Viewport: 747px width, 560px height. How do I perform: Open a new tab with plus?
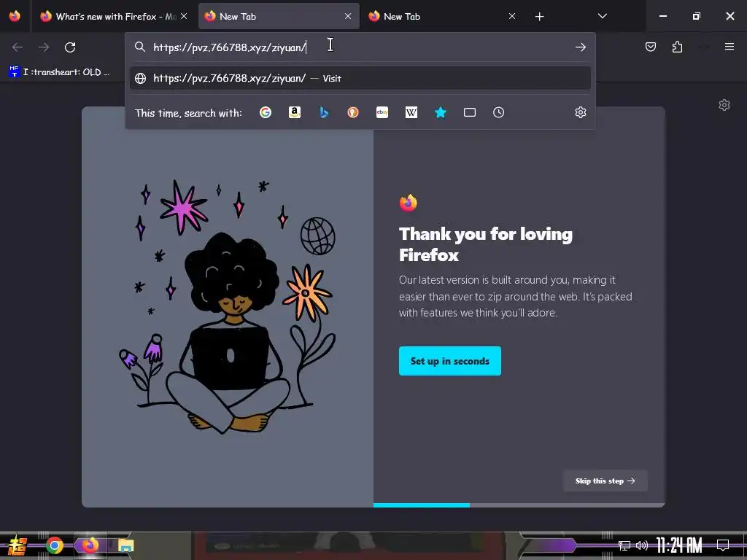539,17
